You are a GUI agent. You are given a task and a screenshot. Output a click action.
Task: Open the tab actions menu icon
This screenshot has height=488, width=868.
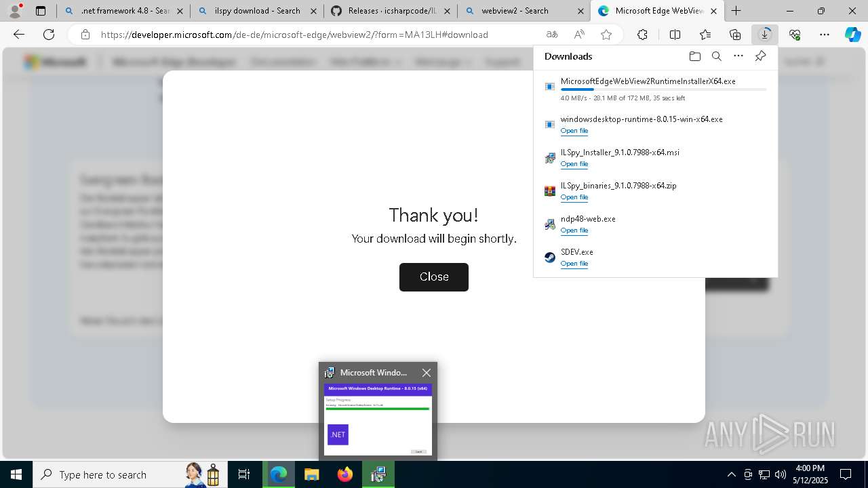point(41,11)
